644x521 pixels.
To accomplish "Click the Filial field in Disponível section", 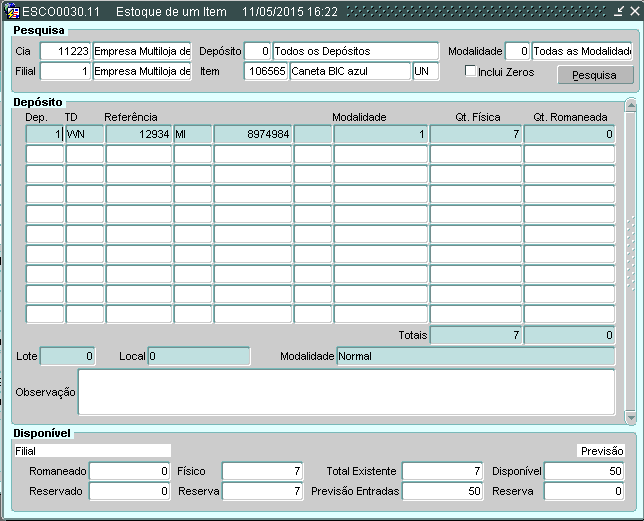I will pos(92,451).
